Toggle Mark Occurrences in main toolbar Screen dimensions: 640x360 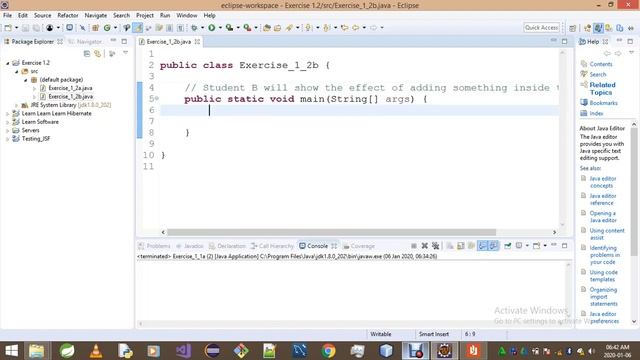138,28
